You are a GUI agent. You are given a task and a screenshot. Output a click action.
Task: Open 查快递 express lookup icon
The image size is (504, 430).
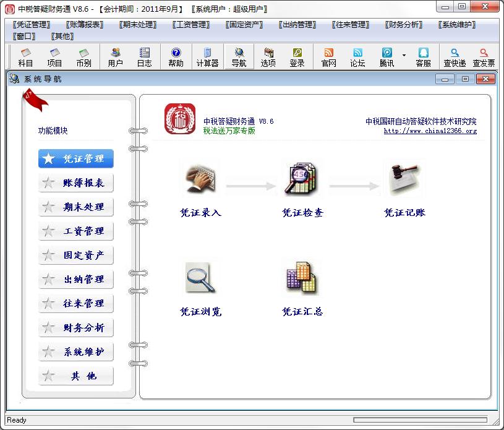click(x=455, y=58)
